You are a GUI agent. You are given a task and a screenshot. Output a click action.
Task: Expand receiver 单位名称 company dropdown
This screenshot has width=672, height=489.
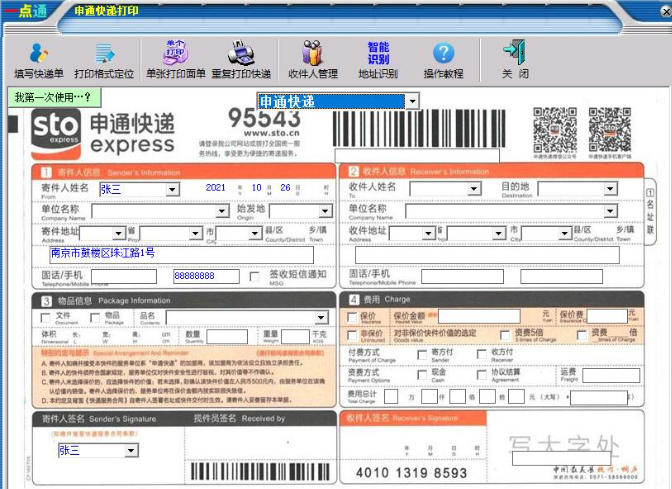pos(610,211)
